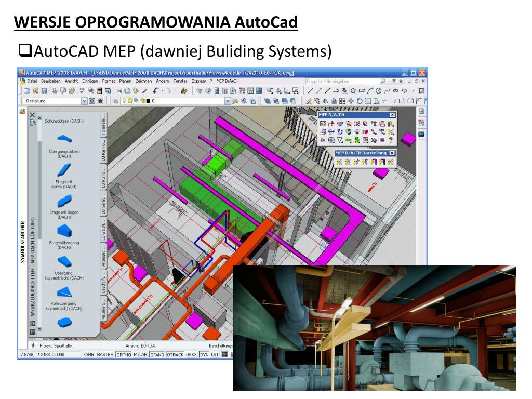Click the New drawing icon
This screenshot has width=532, height=399.
pos(26,91)
